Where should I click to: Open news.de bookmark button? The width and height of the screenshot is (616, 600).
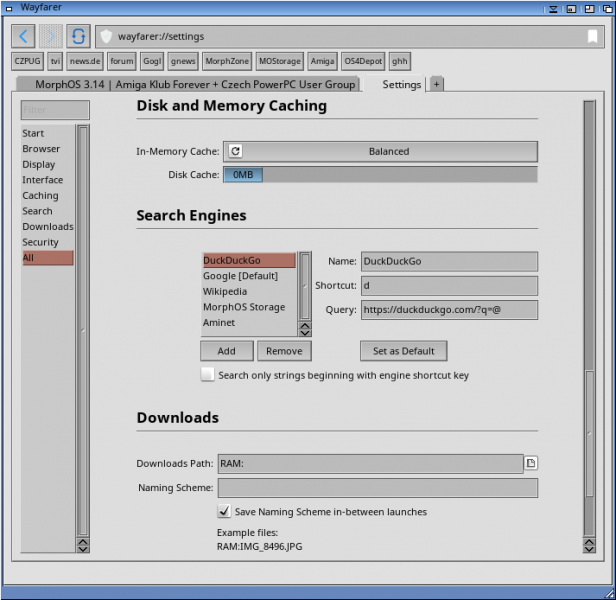tap(85, 61)
